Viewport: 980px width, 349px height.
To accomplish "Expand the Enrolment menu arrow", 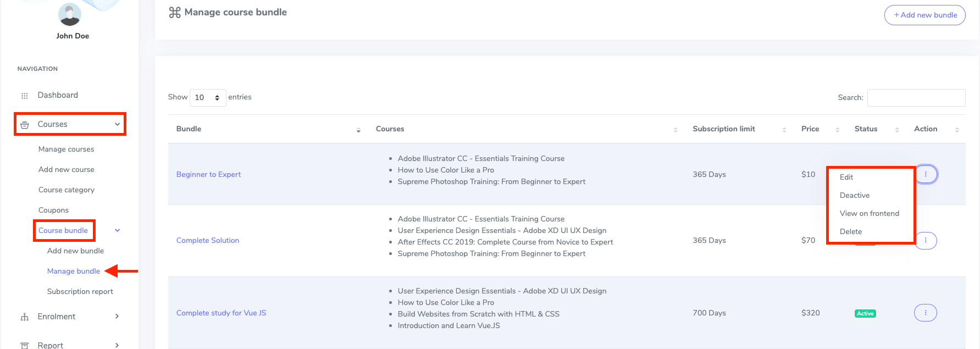I will (117, 317).
